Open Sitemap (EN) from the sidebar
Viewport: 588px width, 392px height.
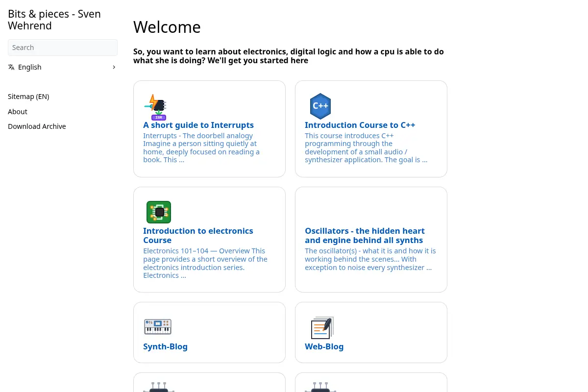[x=28, y=97]
